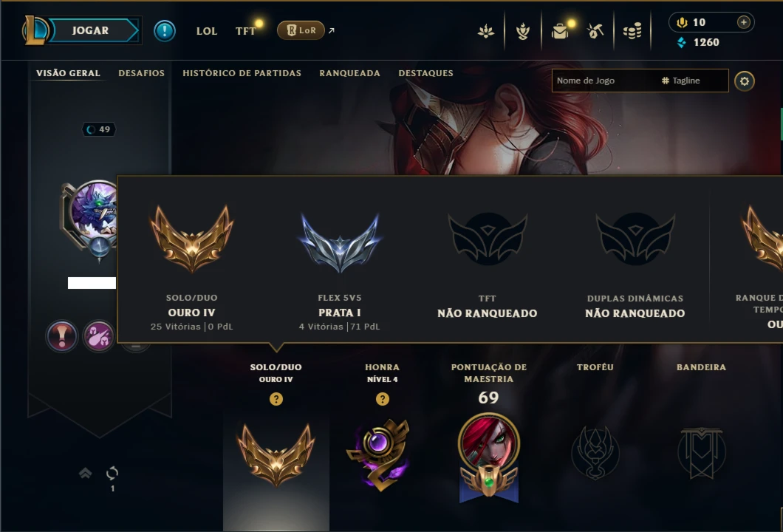The image size is (783, 532).
Task: Open the crafting hammer icon
Action: point(595,32)
